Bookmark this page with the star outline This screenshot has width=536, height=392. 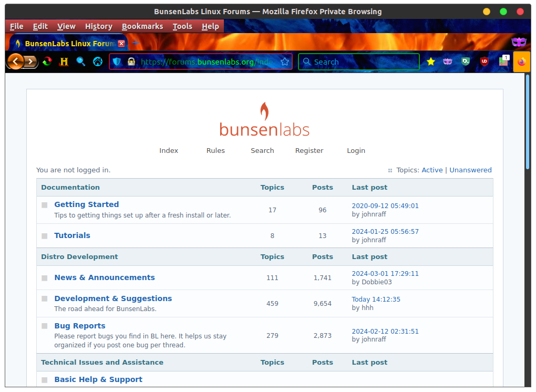pos(285,62)
